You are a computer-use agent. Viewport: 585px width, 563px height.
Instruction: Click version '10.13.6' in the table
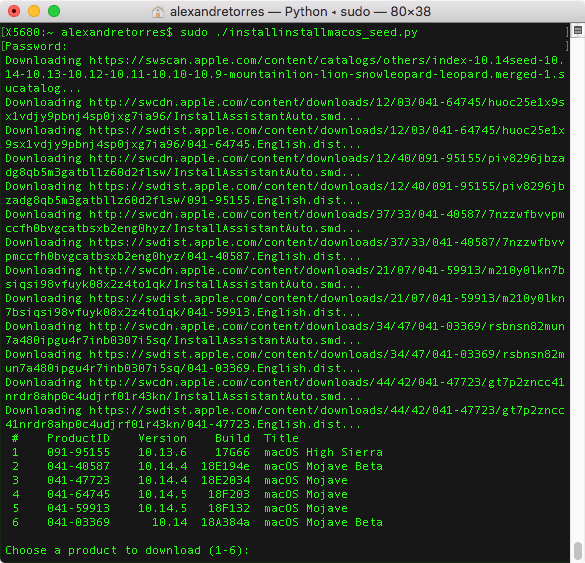[162, 452]
